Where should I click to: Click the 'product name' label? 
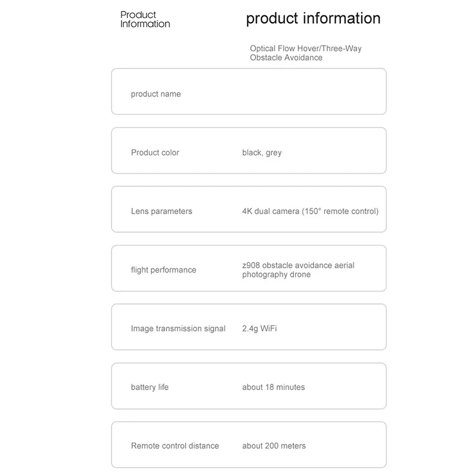coord(156,94)
